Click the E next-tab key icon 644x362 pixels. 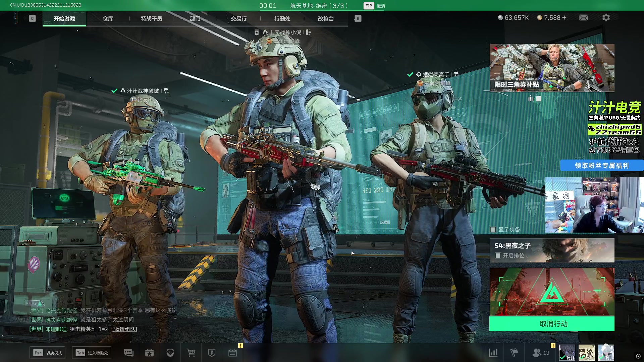pos(358,18)
